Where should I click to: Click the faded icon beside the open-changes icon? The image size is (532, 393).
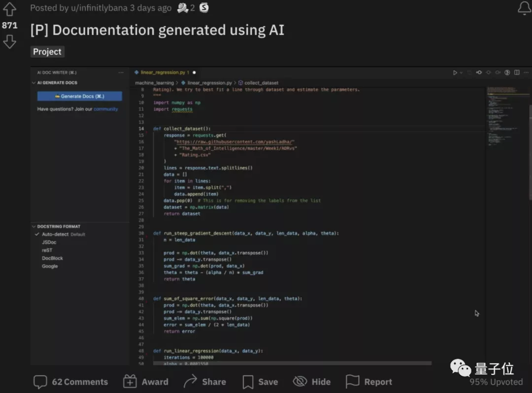tap(488, 72)
